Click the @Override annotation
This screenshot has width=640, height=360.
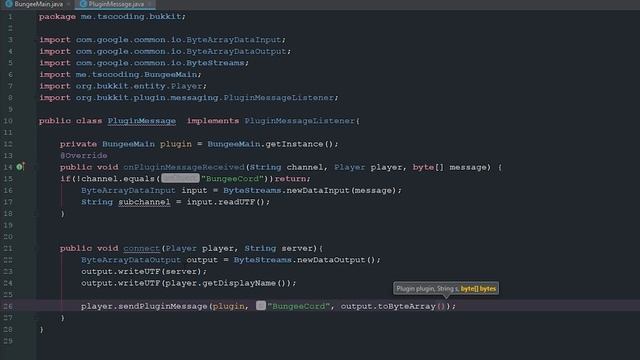click(84, 156)
